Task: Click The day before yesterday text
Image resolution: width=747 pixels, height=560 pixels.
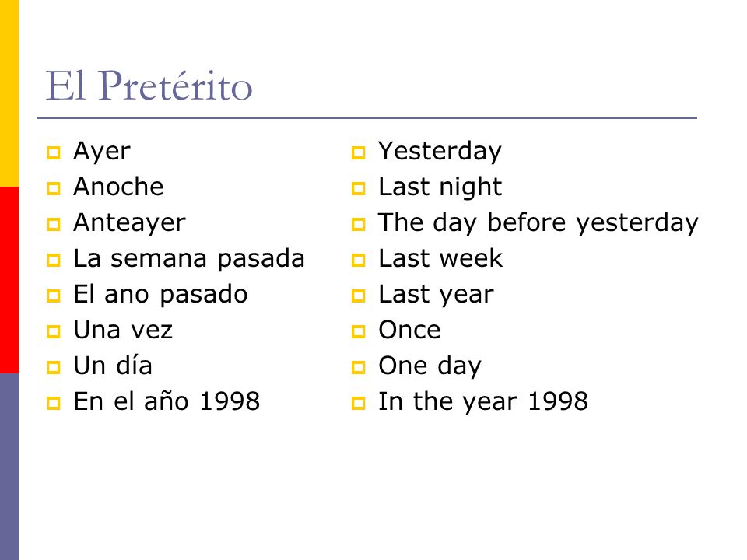Action: pos(538,223)
